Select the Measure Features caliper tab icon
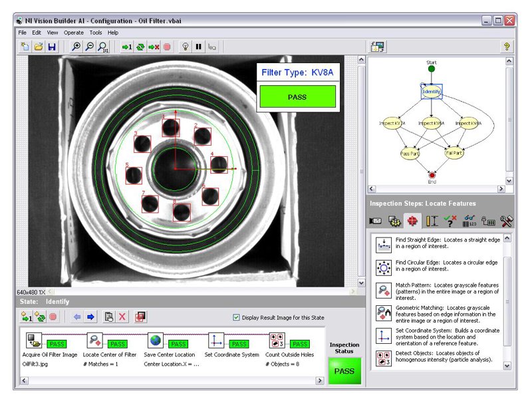 click(x=432, y=221)
